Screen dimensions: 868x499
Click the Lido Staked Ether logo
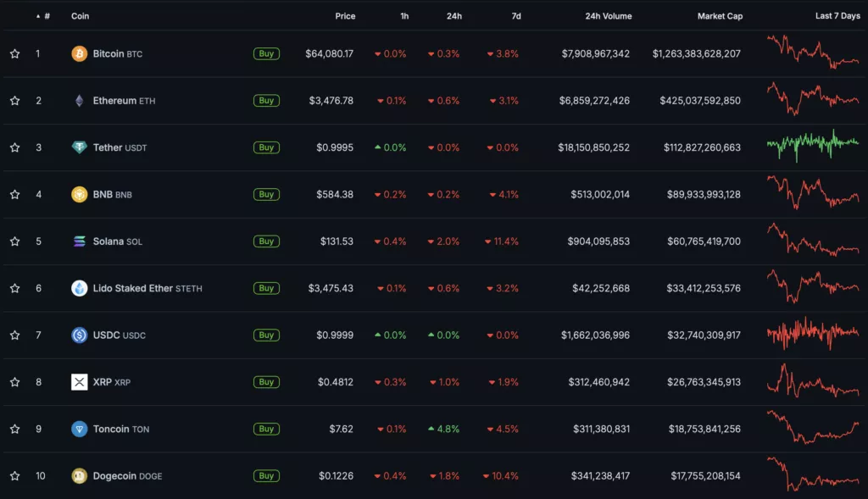(x=79, y=288)
